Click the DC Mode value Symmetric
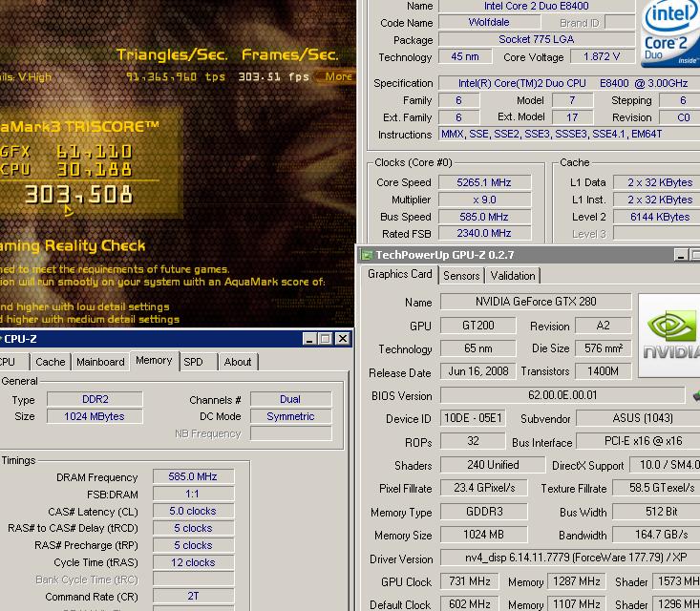 click(x=291, y=416)
